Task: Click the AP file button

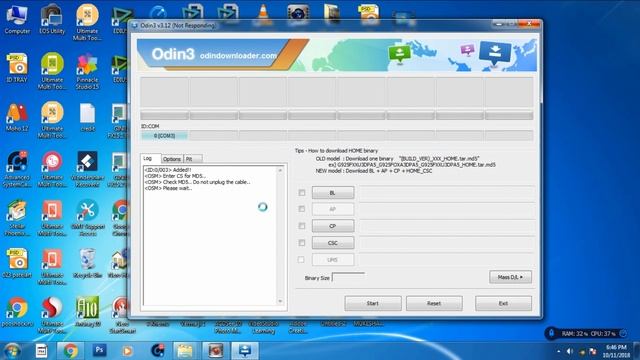Action: click(333, 209)
